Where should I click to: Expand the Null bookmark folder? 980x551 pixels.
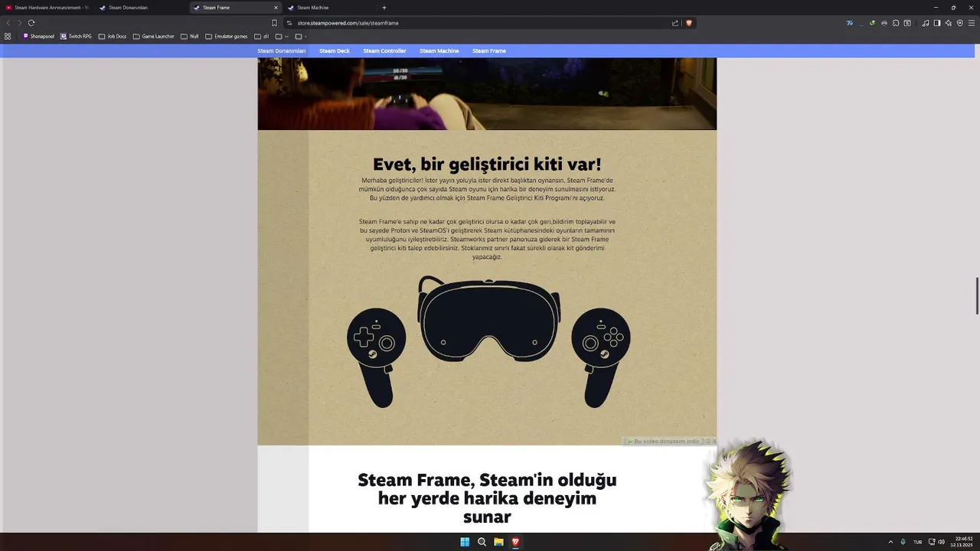click(190, 36)
